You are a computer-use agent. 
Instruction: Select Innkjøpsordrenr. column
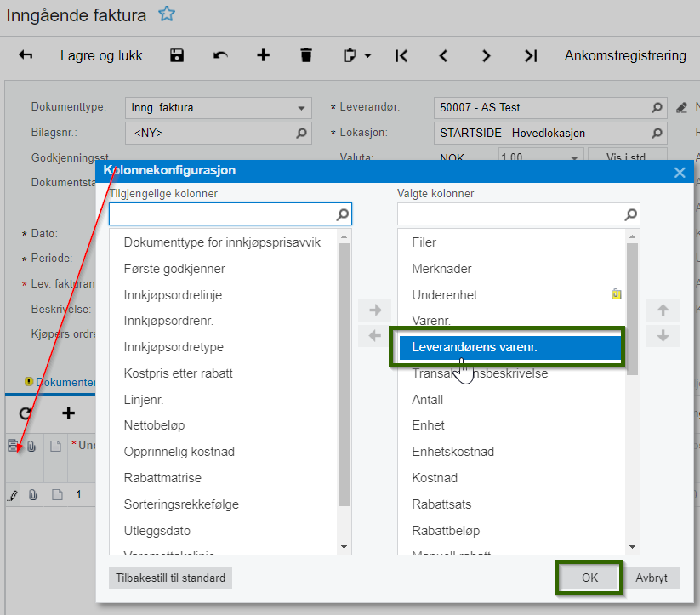(168, 321)
